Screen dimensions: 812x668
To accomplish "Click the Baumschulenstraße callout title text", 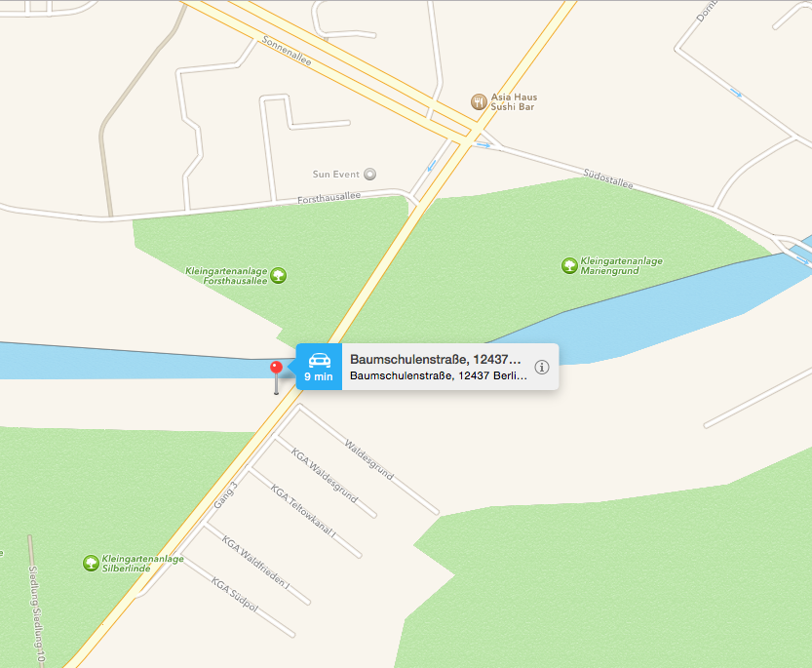I will coord(436,359).
